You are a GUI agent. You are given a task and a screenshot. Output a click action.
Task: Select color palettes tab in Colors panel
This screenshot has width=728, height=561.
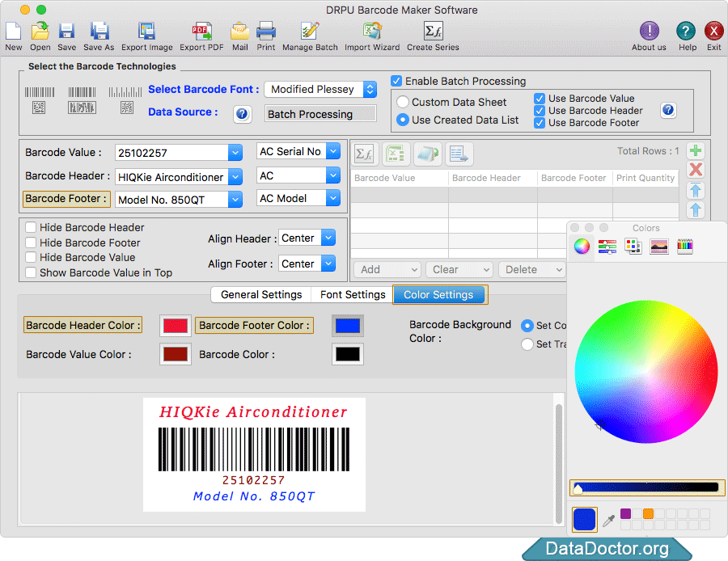click(x=633, y=247)
